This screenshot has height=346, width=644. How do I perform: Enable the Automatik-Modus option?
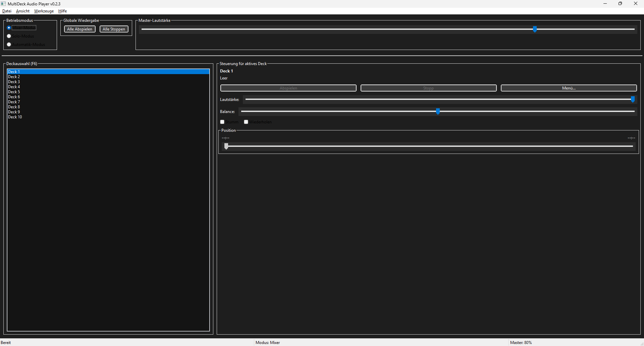point(9,45)
